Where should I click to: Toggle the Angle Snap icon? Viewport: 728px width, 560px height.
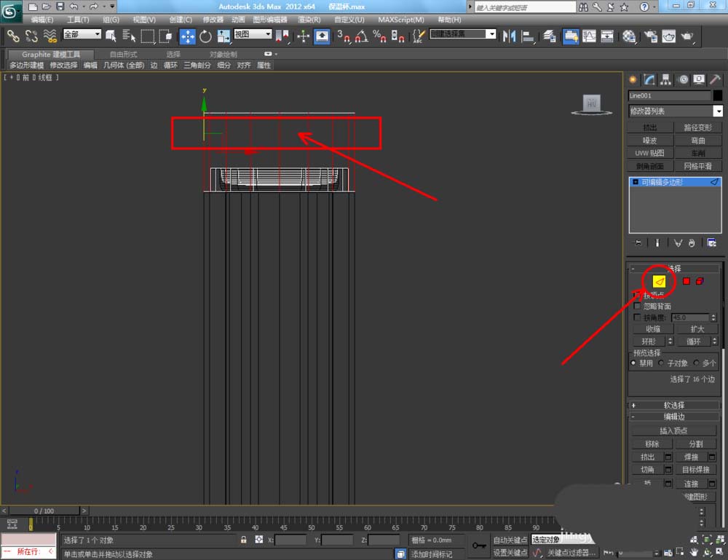(x=361, y=36)
